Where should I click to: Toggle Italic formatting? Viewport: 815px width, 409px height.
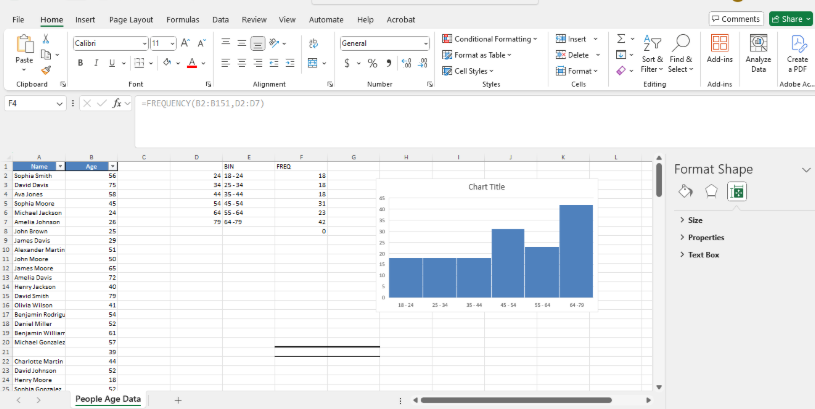[x=96, y=63]
